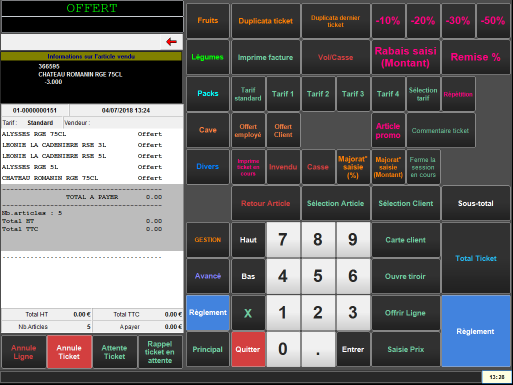Screen dimensions: 513x385
Task: Tap the decimal point keypad key
Action: click(318, 349)
